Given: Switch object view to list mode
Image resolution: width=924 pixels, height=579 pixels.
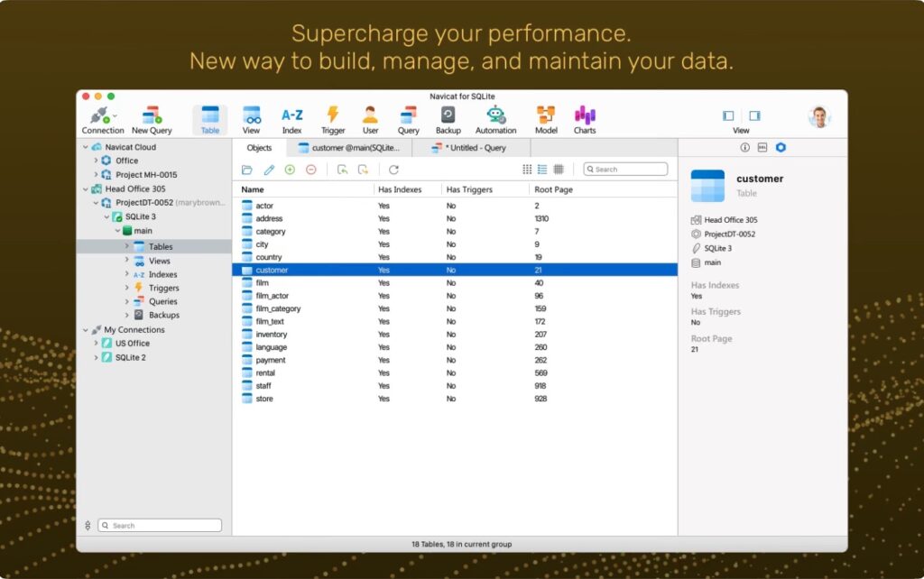Looking at the screenshot, I should pyautogui.click(x=542, y=169).
